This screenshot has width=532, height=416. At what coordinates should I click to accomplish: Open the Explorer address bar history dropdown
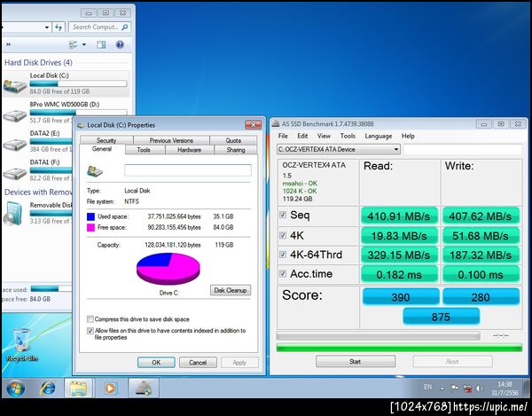click(46, 27)
